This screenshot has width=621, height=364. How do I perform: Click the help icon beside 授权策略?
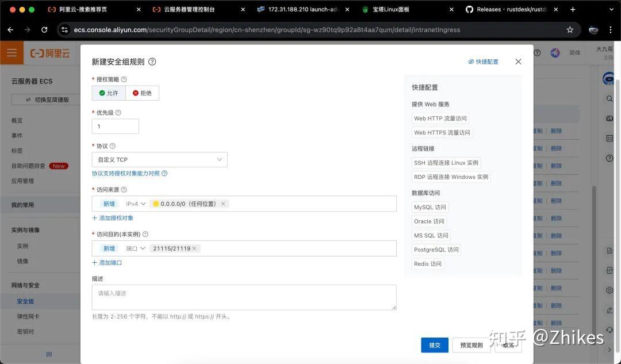click(x=124, y=79)
